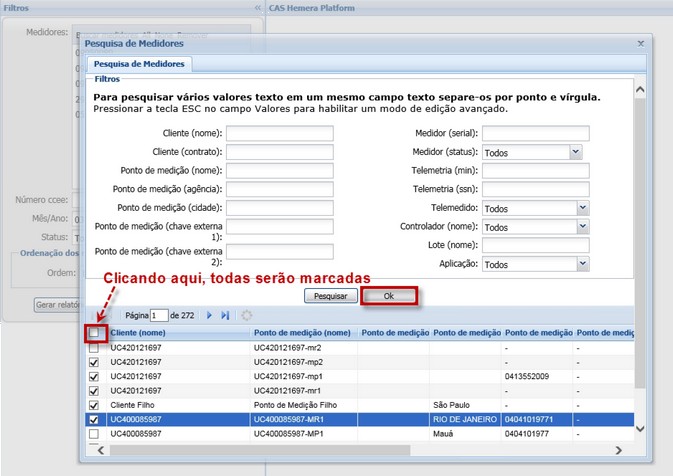Close the Pesquisa de Medidores dialog
The height and width of the screenshot is (476, 673).
coord(640,44)
